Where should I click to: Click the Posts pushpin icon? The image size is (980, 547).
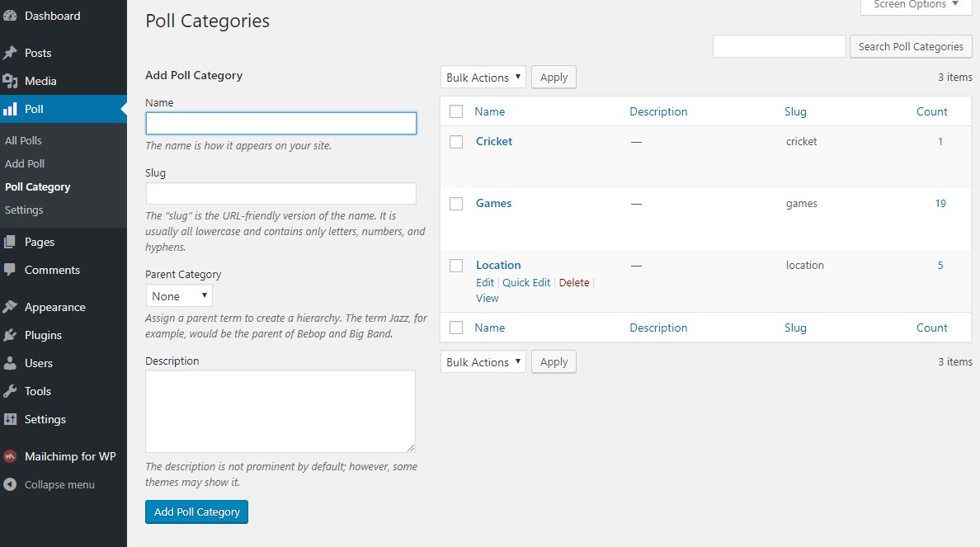[10, 53]
